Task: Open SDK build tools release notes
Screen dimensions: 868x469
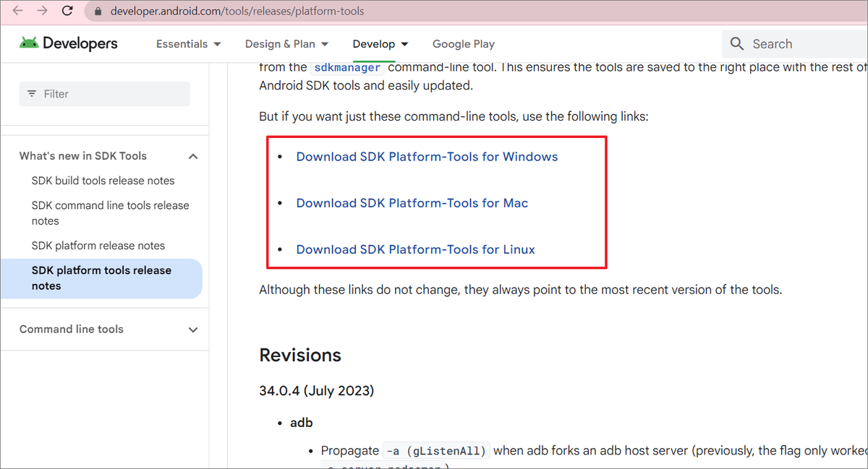Action: click(x=103, y=181)
